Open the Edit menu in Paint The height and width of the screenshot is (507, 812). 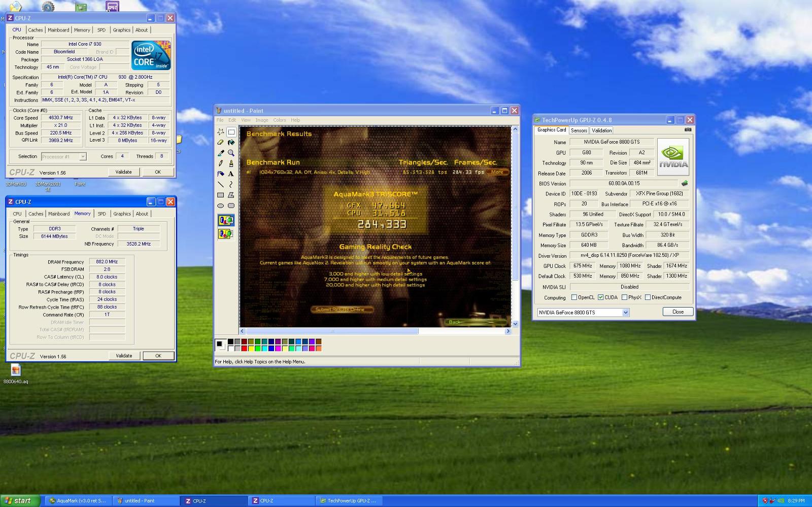232,120
